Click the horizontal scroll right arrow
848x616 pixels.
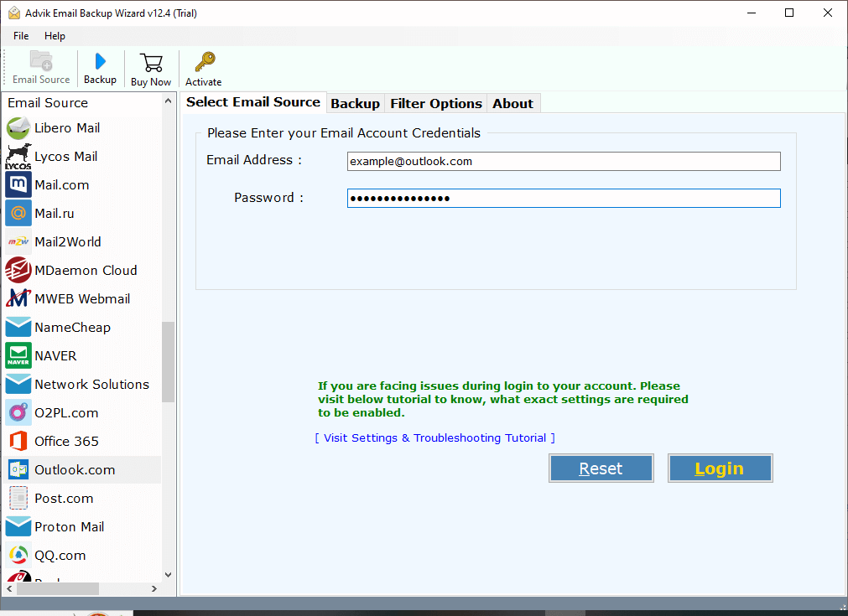(x=154, y=588)
